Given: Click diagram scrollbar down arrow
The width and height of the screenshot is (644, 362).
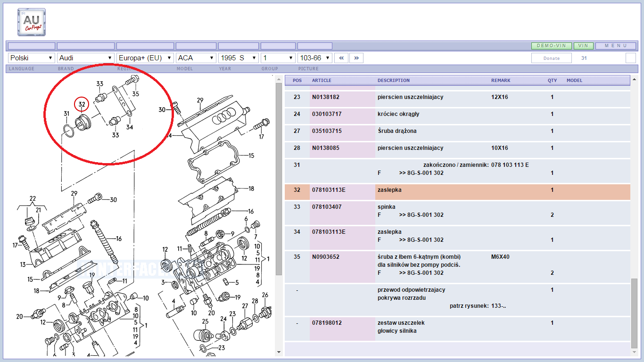Looking at the screenshot, I should [279, 352].
